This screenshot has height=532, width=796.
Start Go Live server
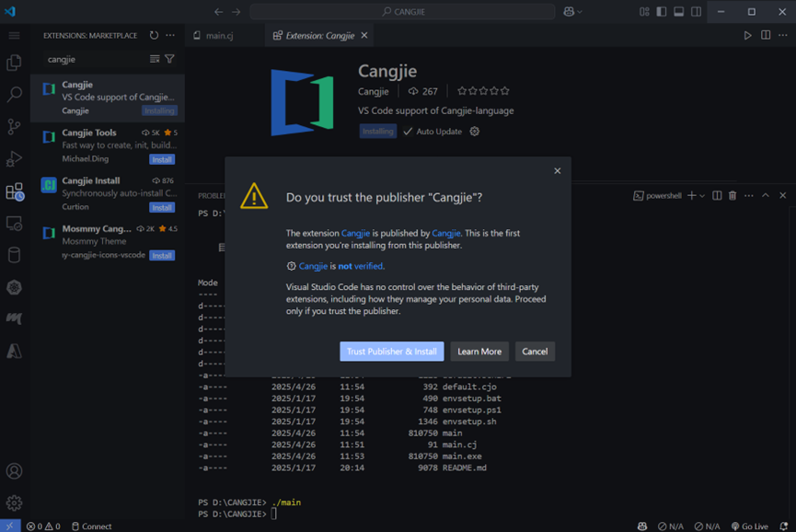[749, 526]
